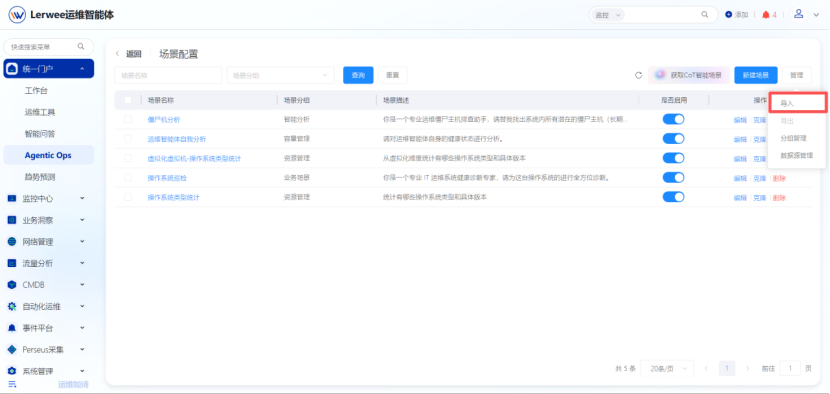Screen dimensions: 830x394
Task: Click the CMDB cube icon
Action: (12, 285)
